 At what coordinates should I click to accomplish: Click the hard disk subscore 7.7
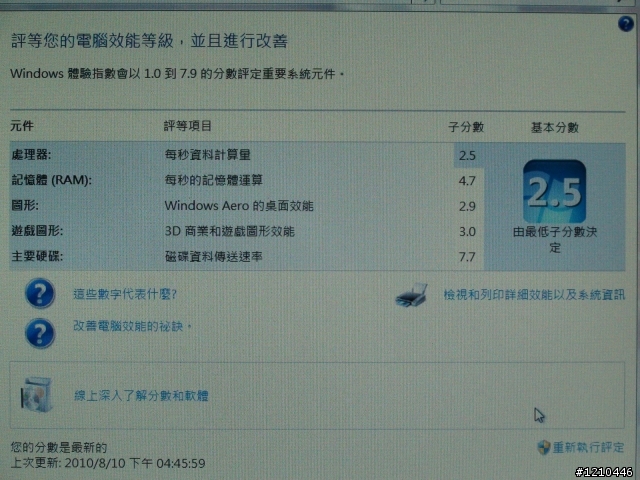point(467,257)
